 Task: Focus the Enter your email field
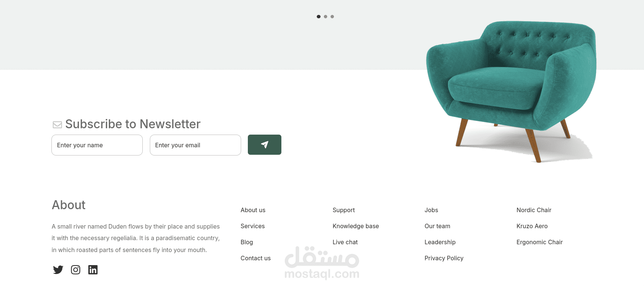195,145
